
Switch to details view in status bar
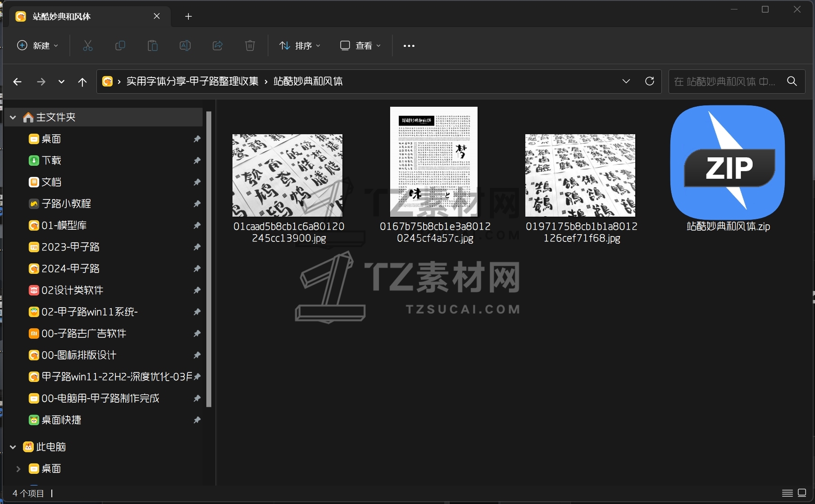coord(788,493)
